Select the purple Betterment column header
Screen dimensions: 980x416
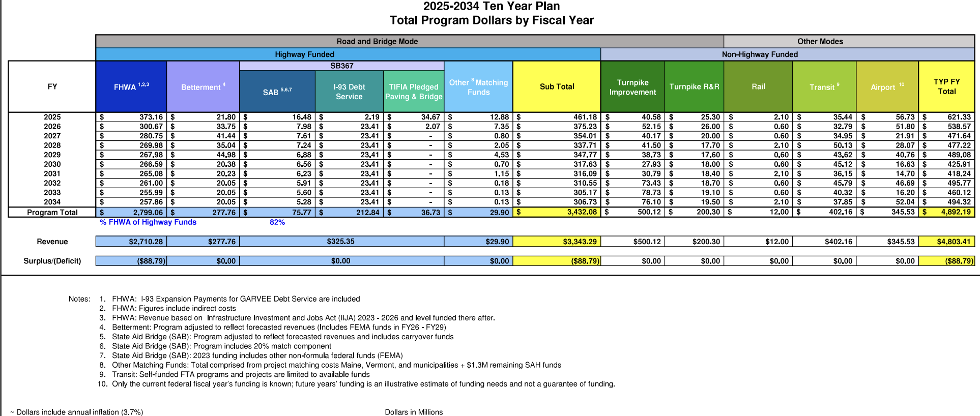(203, 87)
